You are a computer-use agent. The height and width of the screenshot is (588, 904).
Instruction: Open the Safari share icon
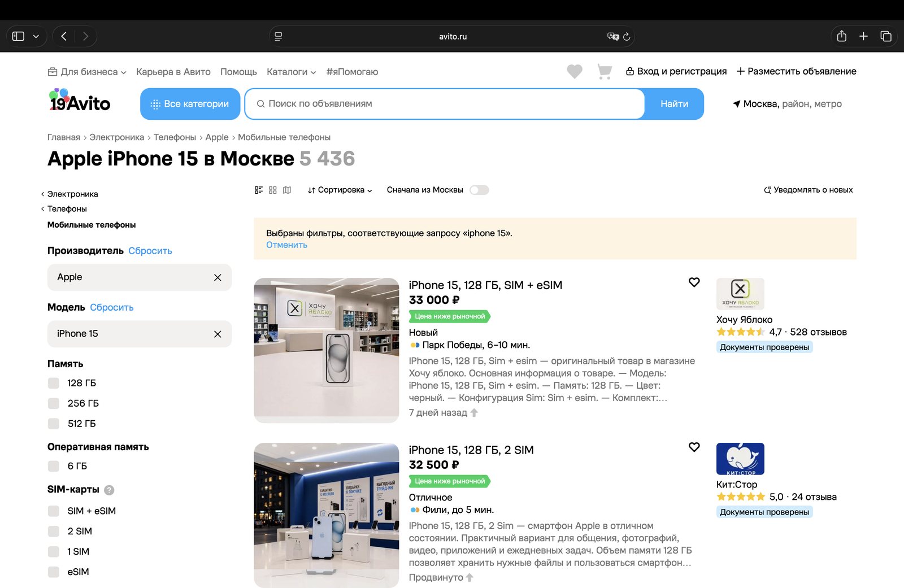[841, 36]
